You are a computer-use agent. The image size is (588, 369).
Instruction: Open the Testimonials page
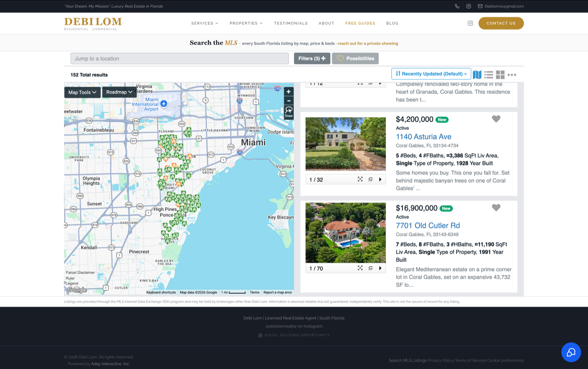(x=291, y=23)
